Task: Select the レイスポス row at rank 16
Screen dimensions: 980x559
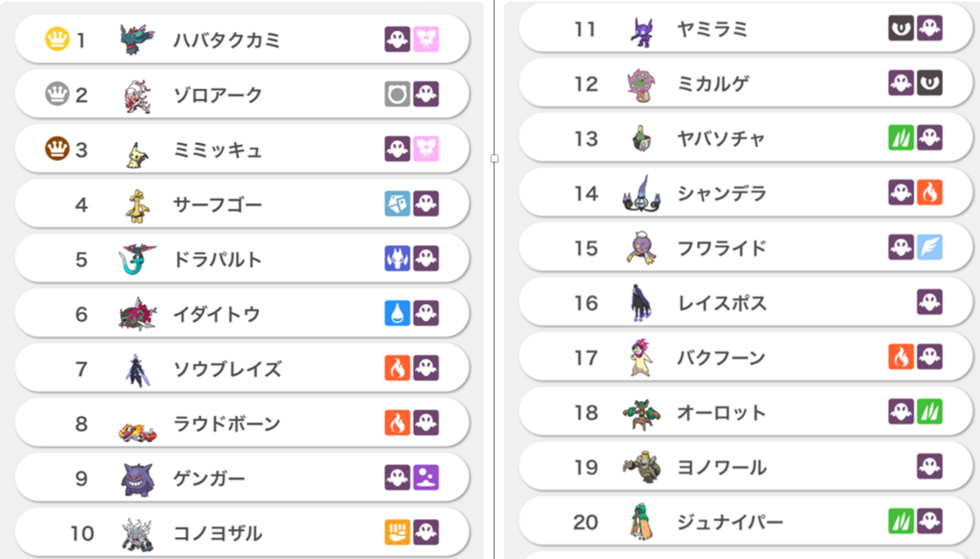Action: tap(746, 302)
